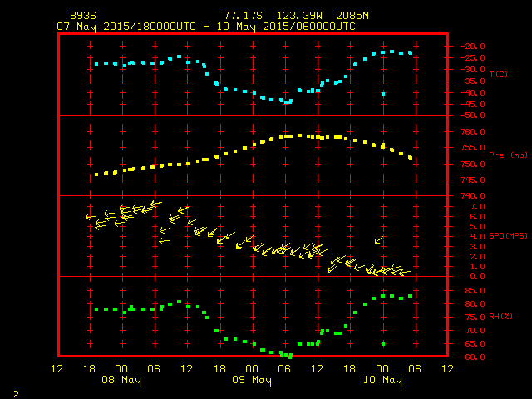Screen dimensions: 532x399
Task: Click the -20.0 temperature tick value
Action: [472, 47]
